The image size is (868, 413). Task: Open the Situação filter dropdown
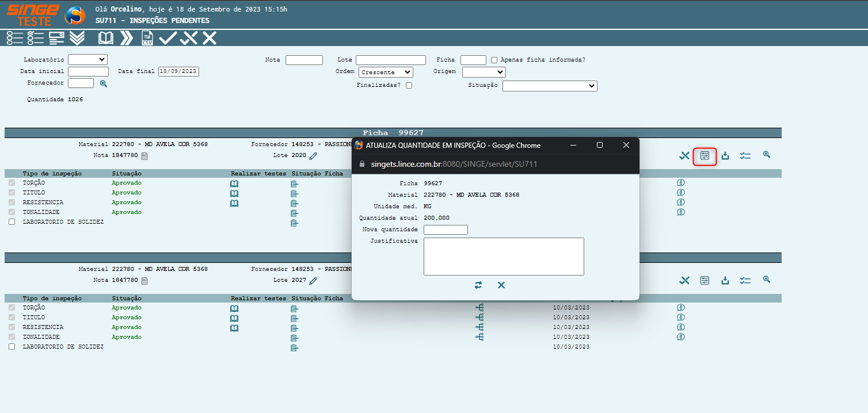(550, 86)
